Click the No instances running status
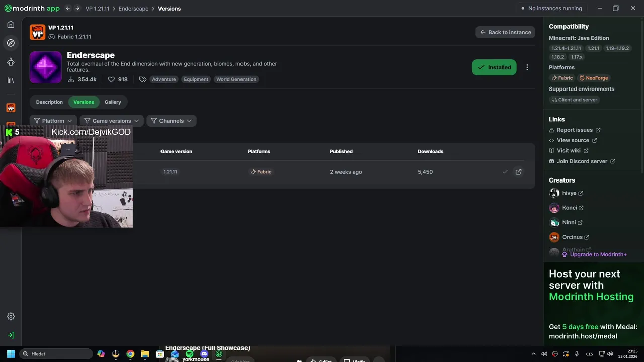 (x=551, y=8)
